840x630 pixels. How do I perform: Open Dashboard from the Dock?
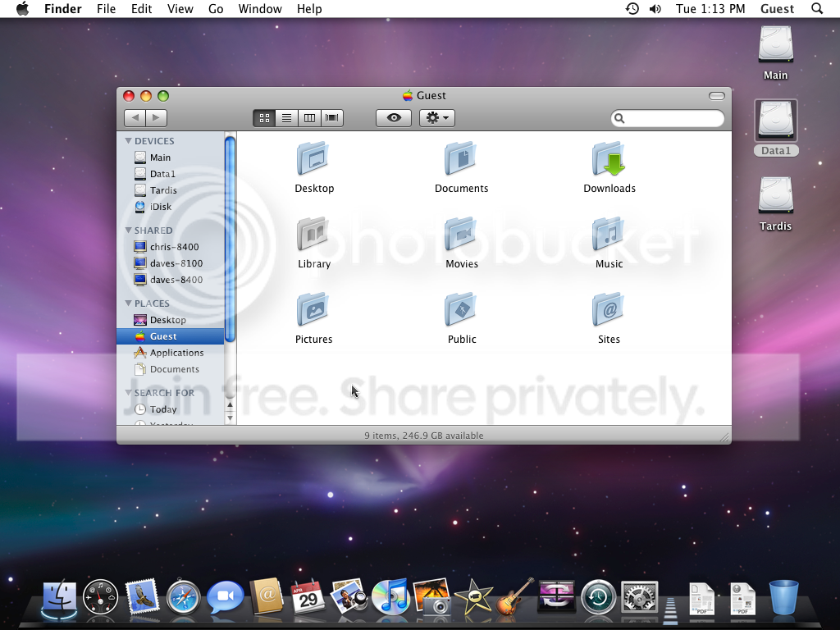click(x=101, y=597)
